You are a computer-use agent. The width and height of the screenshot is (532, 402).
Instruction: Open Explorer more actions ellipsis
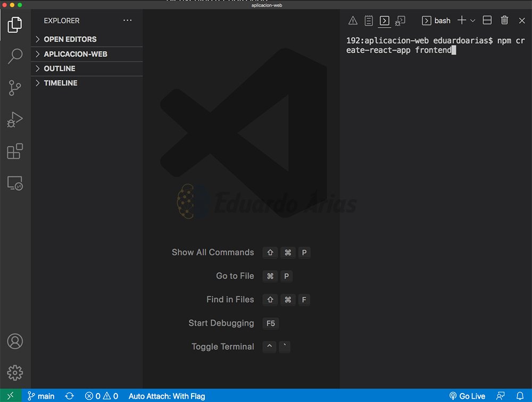[x=127, y=20]
